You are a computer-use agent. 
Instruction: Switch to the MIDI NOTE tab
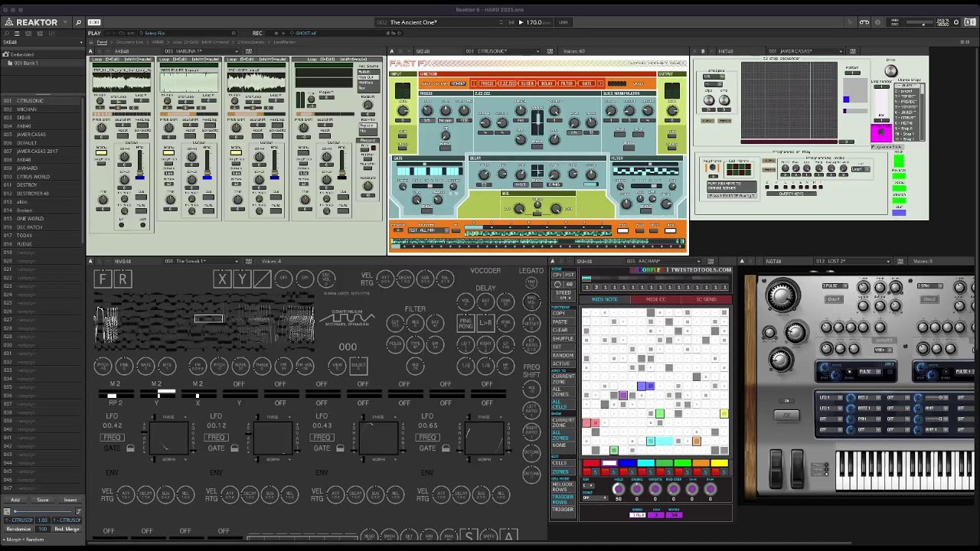point(605,299)
